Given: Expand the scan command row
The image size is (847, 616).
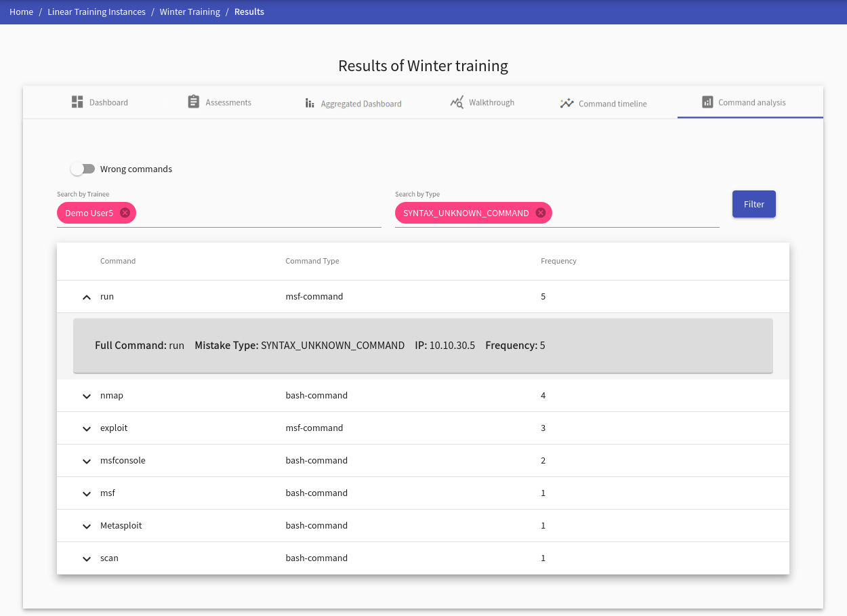Looking at the screenshot, I should click(86, 558).
